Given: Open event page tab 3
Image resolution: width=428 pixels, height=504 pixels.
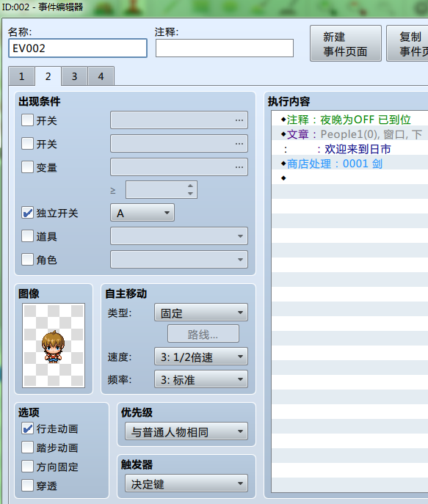Looking at the screenshot, I should click(74, 76).
